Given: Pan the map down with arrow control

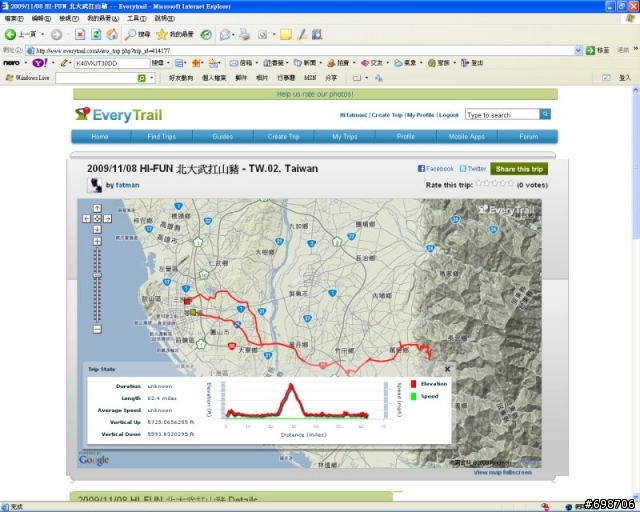Looking at the screenshot, I should point(97,229).
